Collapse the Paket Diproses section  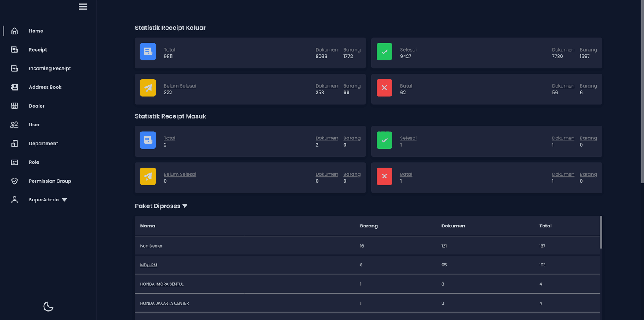pos(184,206)
